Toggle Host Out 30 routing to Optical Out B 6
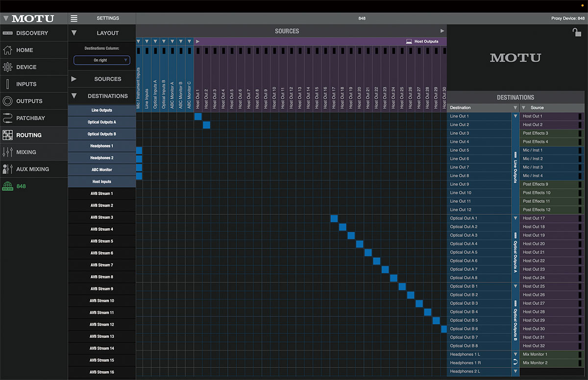The height and width of the screenshot is (380, 588). (444, 329)
